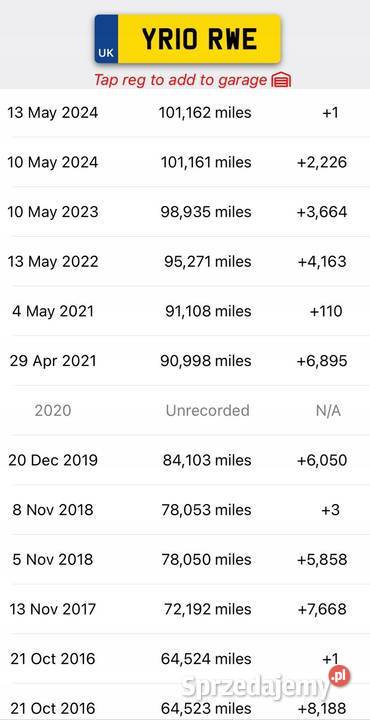Image resolution: width=370 pixels, height=720 pixels.
Task: Tap the 13 Nov 2017 record
Action: [185, 609]
